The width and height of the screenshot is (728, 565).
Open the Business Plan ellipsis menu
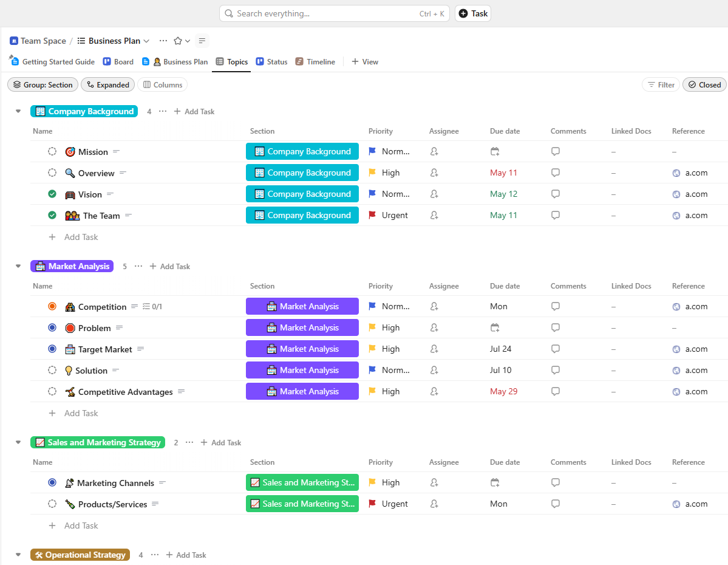(x=163, y=41)
